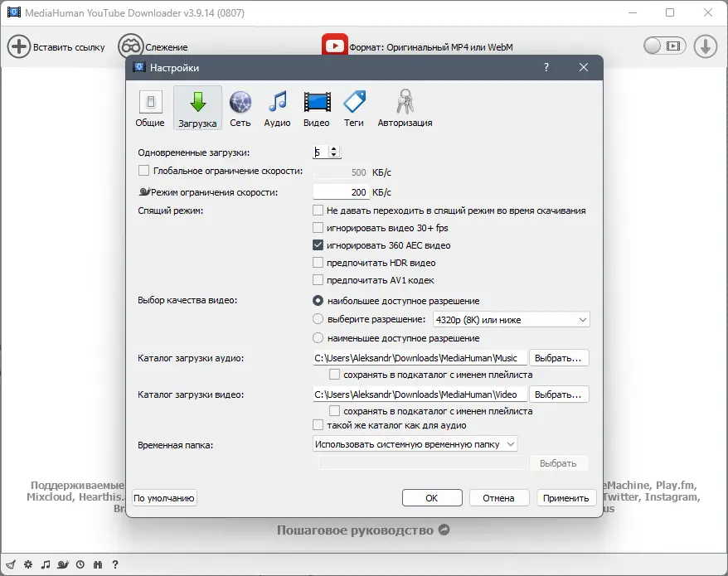The height and width of the screenshot is (576, 728).
Task: Check audio playlist subfolder checkbox
Action: point(334,374)
